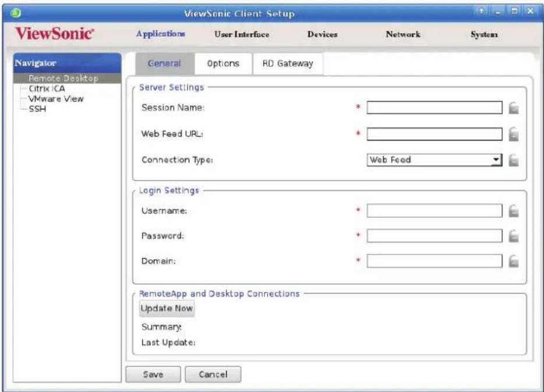The height and width of the screenshot is (392, 544).
Task: Click the Save button
Action: coord(153,375)
